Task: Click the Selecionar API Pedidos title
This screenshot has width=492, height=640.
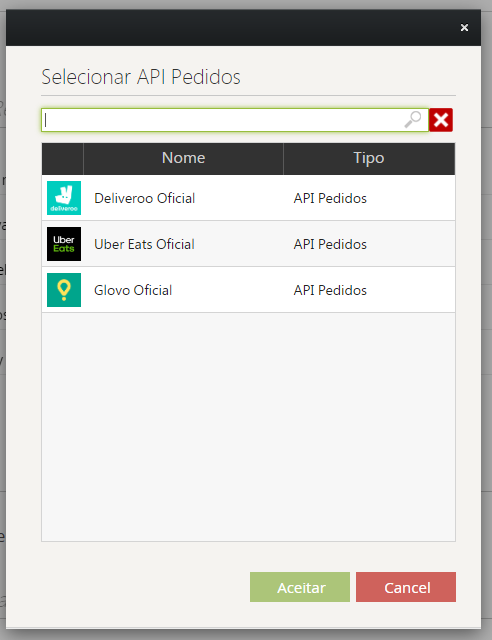Action: pyautogui.click(x=141, y=77)
